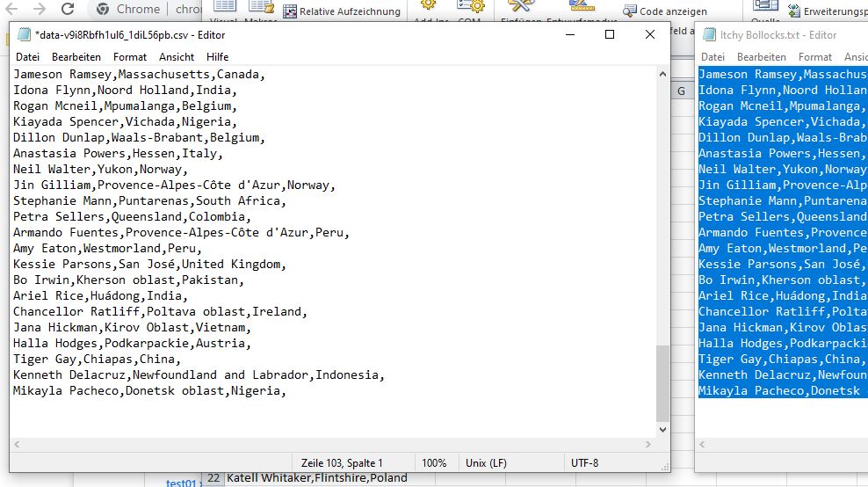Click Excel cell Katell Whitaker,Flintshire,Poland
Viewport: 868px width, 487px height.
coord(316,477)
